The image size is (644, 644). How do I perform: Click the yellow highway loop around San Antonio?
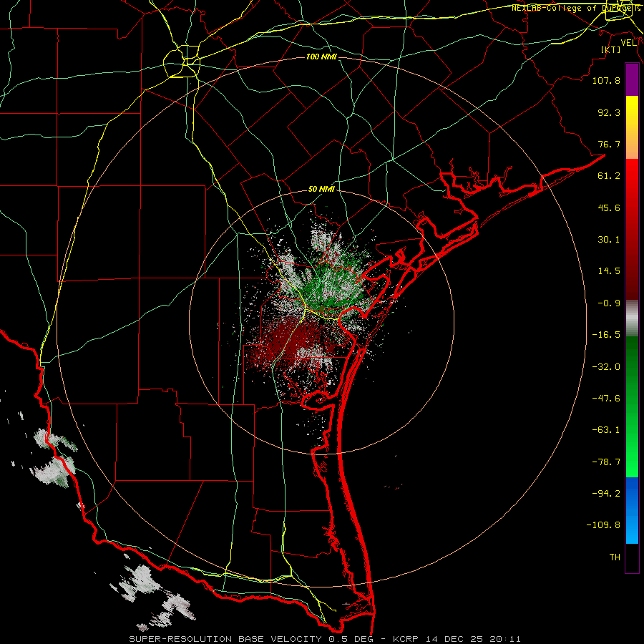[182, 62]
